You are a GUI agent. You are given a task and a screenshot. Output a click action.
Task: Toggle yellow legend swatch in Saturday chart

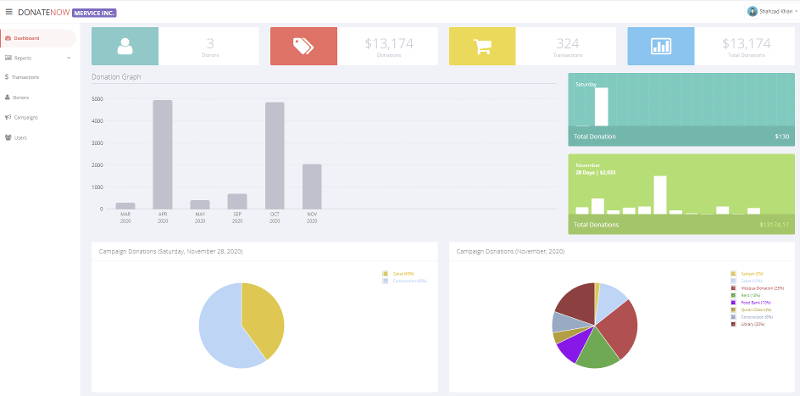click(385, 274)
